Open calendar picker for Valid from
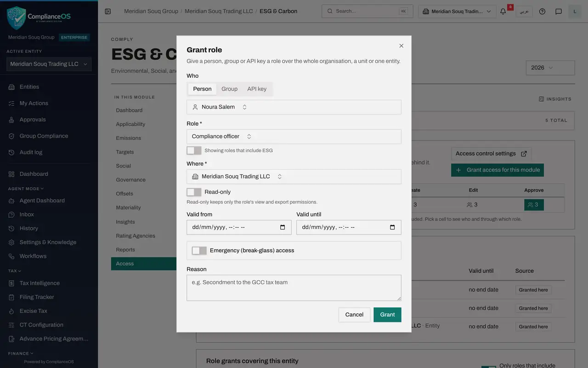Image resolution: width=588 pixels, height=368 pixels. 283,227
